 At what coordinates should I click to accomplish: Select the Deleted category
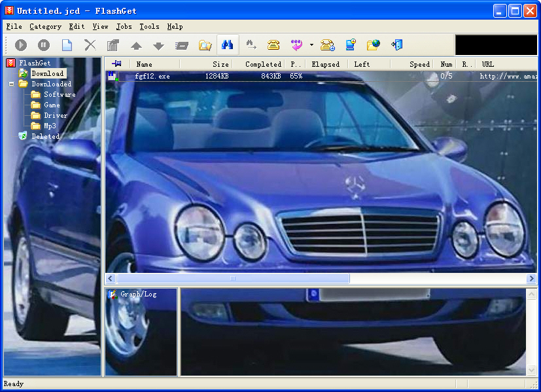45,136
